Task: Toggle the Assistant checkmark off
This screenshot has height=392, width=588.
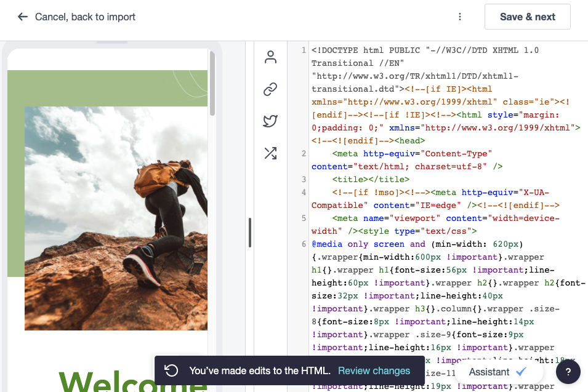Action: point(522,372)
